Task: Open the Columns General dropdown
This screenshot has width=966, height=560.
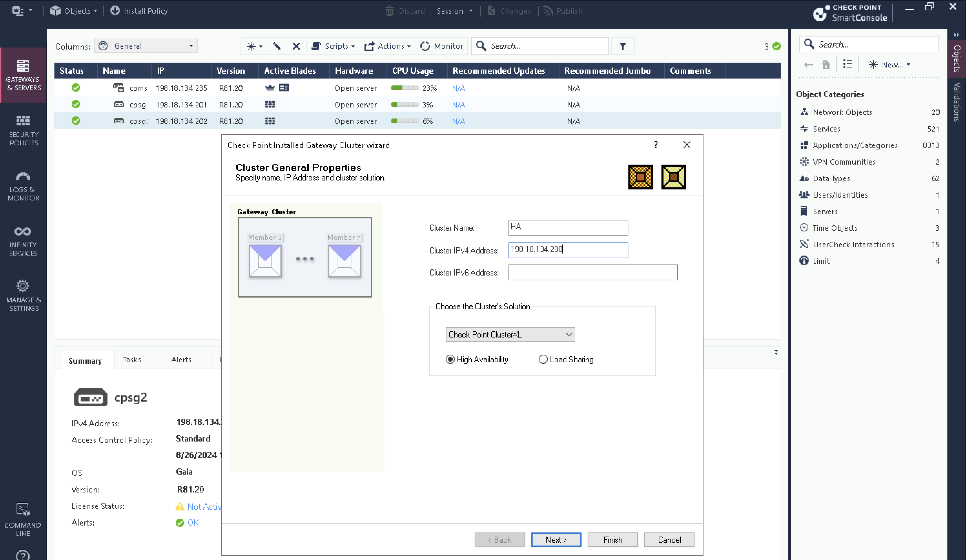Action: [146, 46]
